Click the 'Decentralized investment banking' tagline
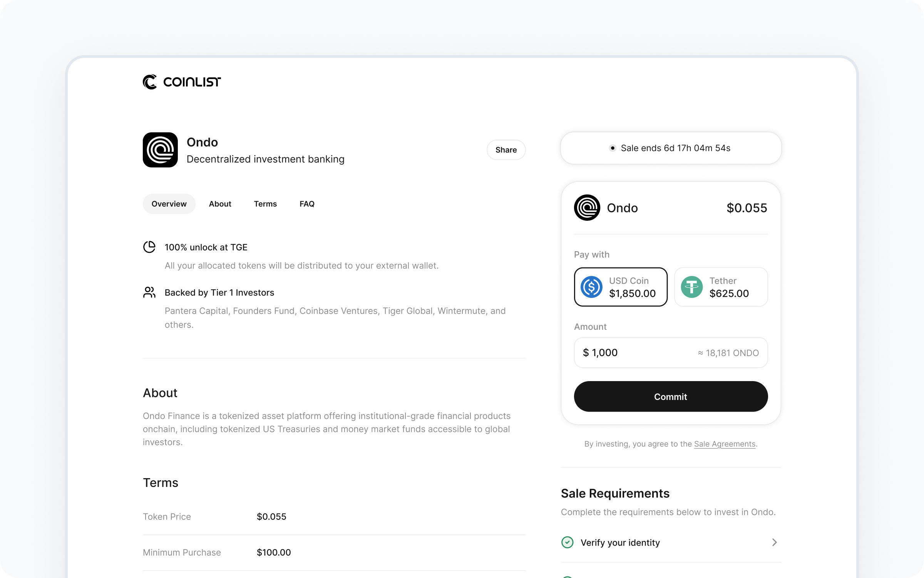Viewport: 924px width, 578px height. click(x=266, y=159)
